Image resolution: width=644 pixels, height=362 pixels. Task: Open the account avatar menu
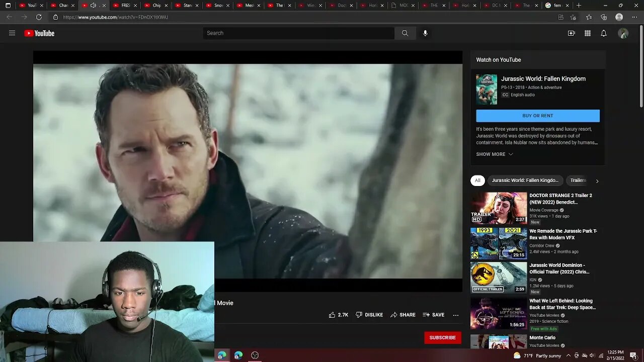tap(623, 33)
